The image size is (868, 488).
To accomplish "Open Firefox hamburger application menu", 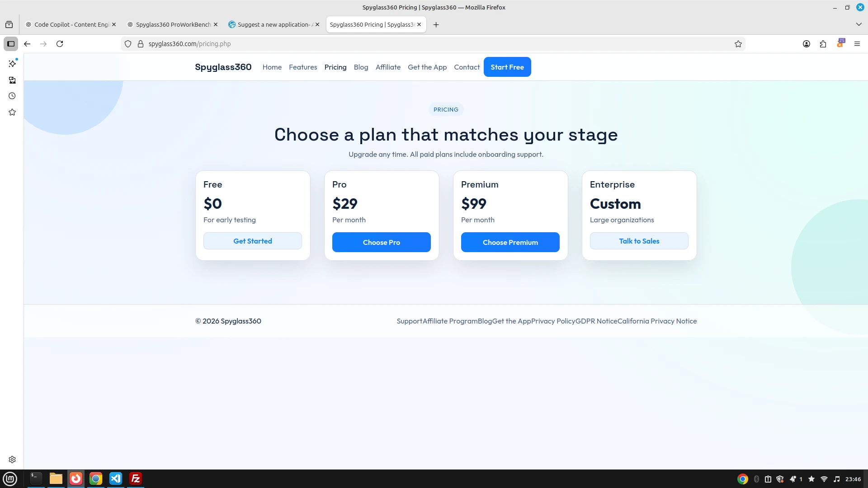I will coord(857,44).
